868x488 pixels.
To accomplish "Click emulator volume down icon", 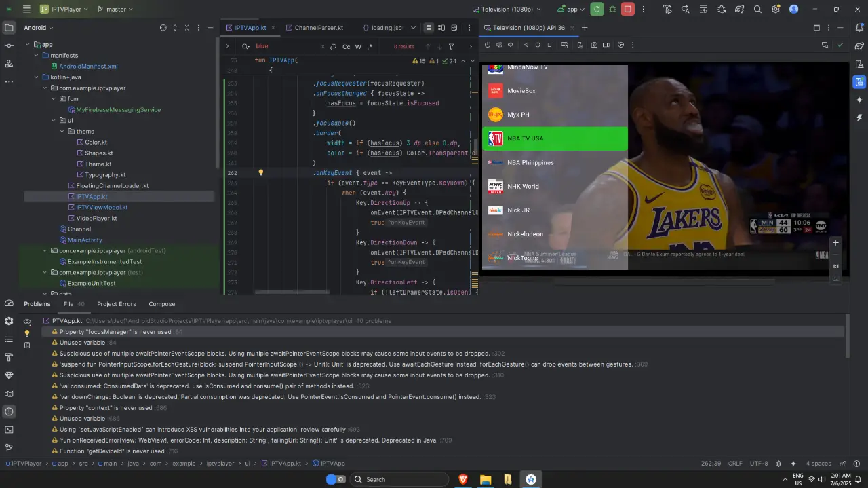I will (511, 45).
